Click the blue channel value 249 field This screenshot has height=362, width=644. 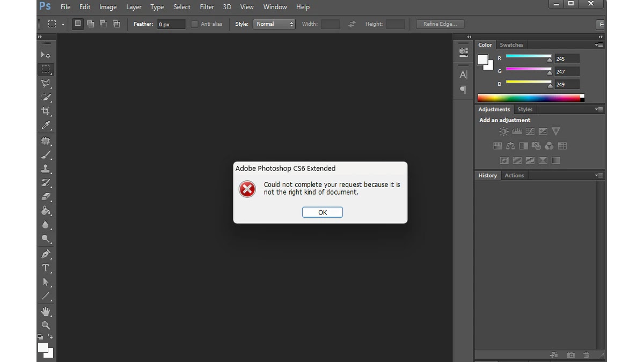click(567, 84)
